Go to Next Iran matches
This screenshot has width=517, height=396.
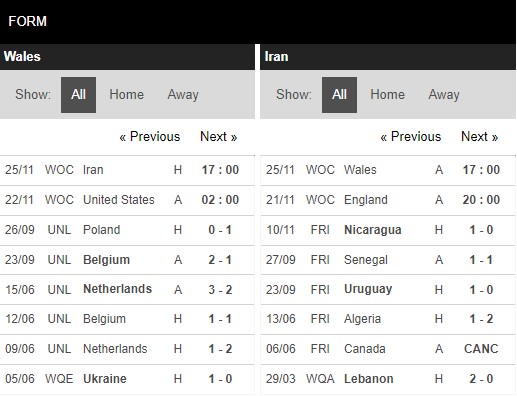[x=480, y=137]
